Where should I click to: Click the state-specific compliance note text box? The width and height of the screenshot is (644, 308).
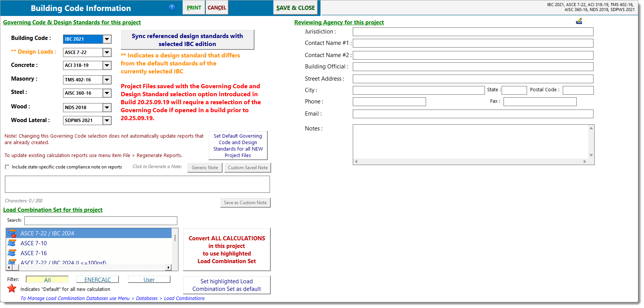click(x=137, y=184)
